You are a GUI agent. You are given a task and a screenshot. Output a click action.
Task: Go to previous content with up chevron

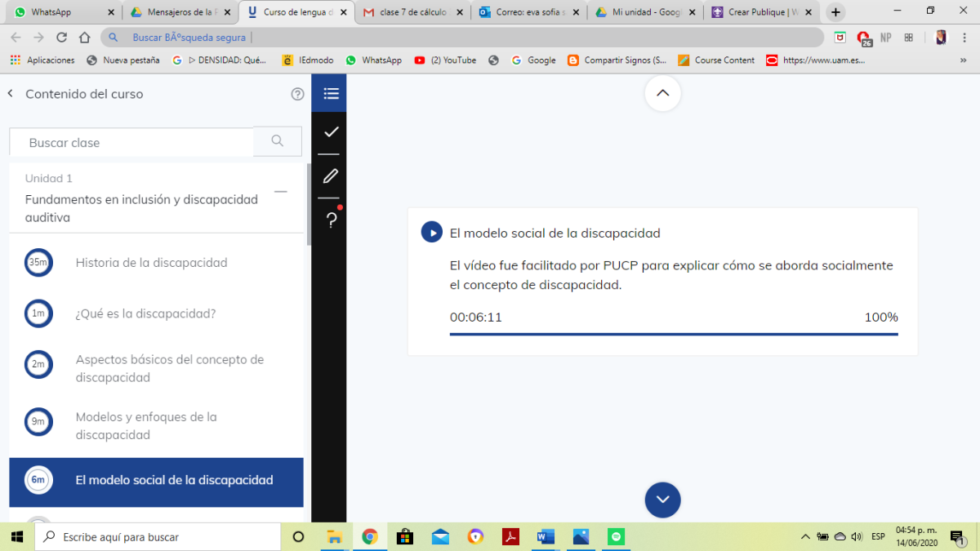point(662,92)
